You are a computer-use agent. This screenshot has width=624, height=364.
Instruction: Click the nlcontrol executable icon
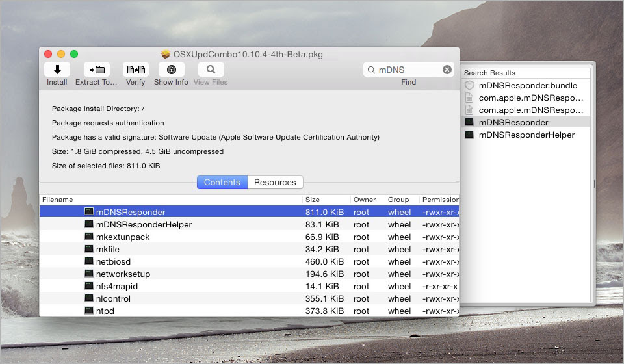coord(89,298)
